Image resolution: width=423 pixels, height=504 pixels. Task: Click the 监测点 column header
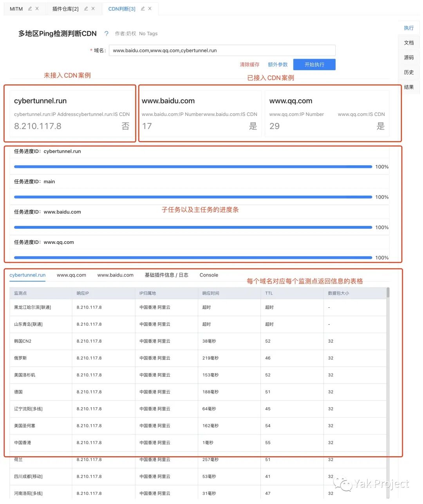[41, 293]
